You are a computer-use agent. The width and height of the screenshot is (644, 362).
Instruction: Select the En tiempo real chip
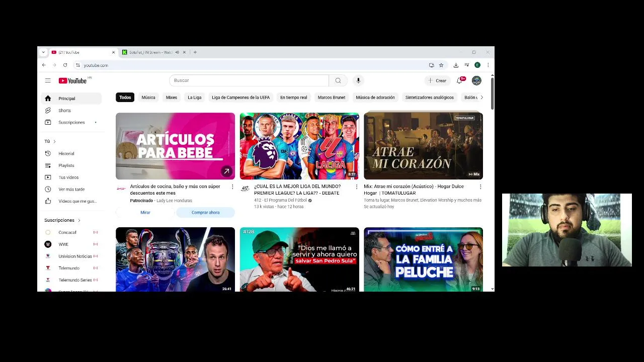[293, 98]
